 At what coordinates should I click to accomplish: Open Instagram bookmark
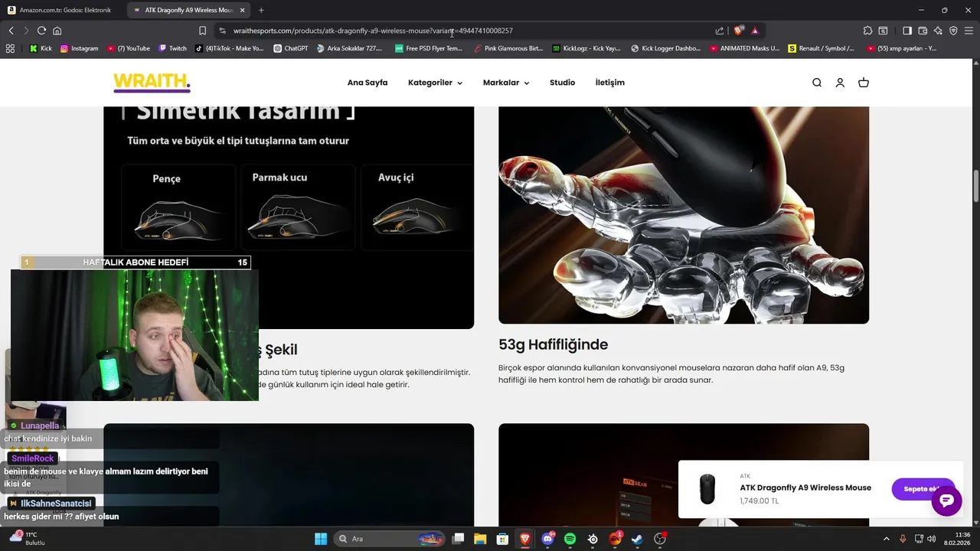[x=79, y=48]
